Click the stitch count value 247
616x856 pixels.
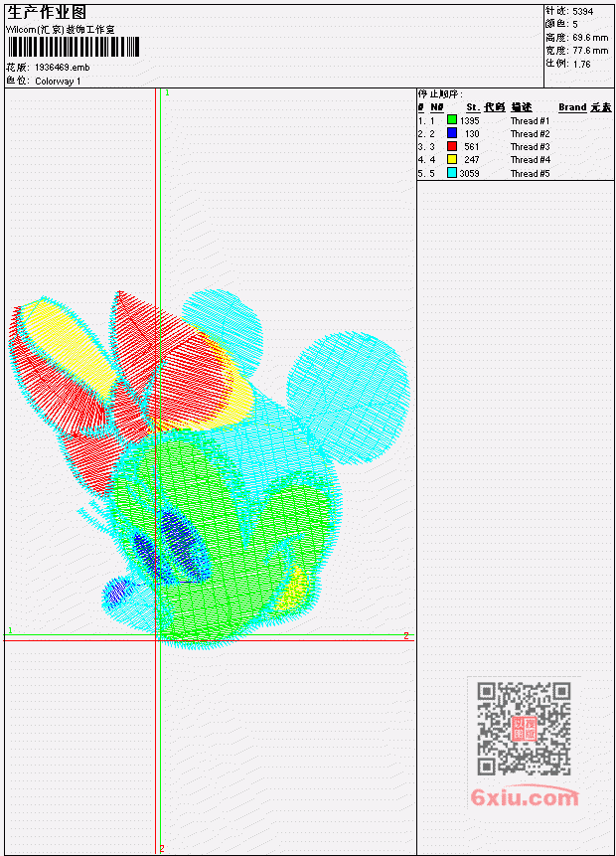click(471, 160)
